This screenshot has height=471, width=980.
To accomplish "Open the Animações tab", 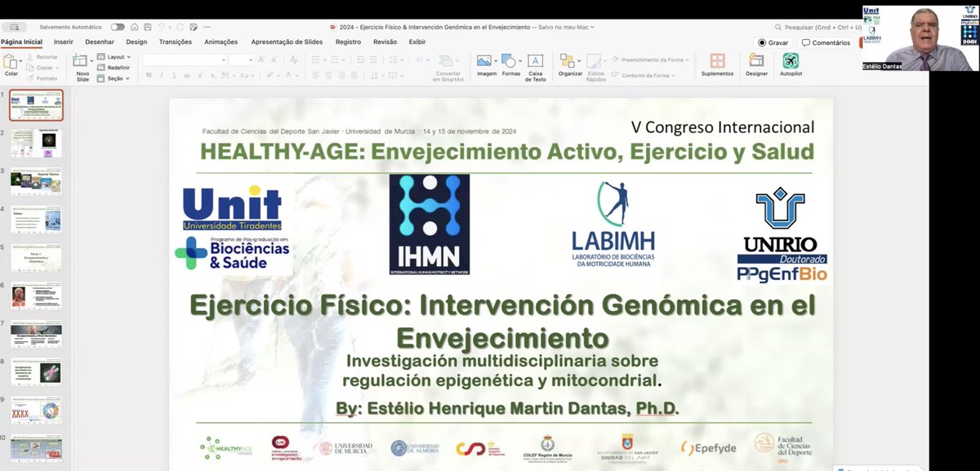I will point(220,42).
